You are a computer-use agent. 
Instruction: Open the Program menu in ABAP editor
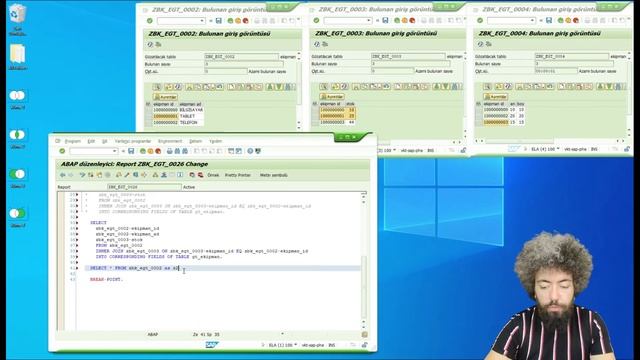[x=73, y=141]
